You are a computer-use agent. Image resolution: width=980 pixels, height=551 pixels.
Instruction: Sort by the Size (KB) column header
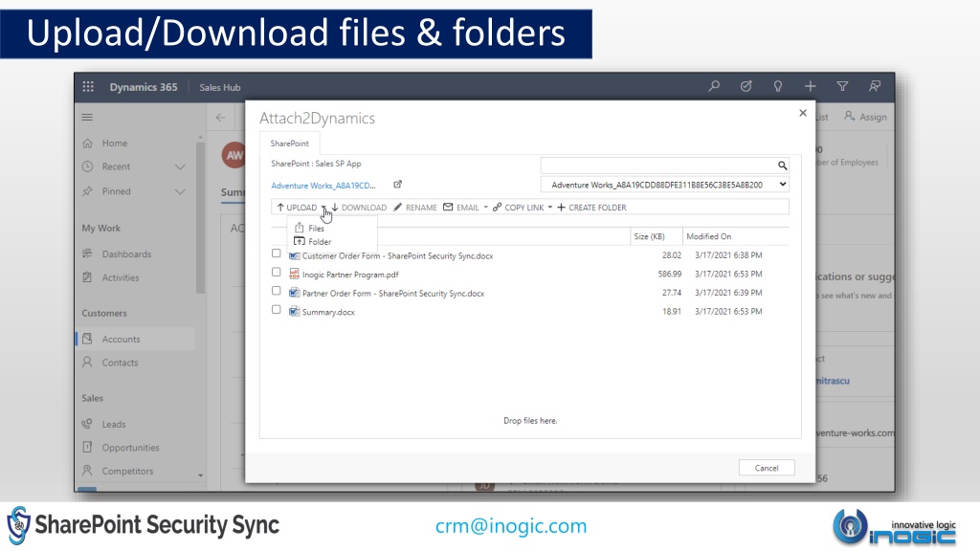(x=650, y=237)
